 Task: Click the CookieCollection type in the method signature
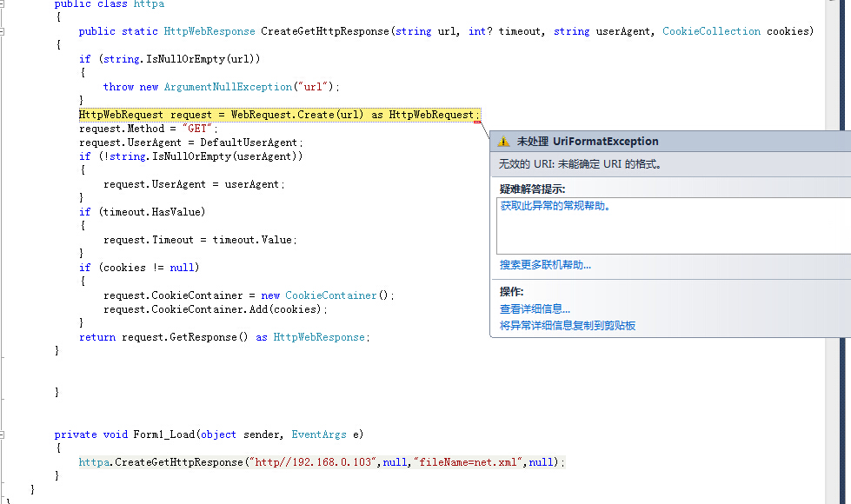click(712, 31)
